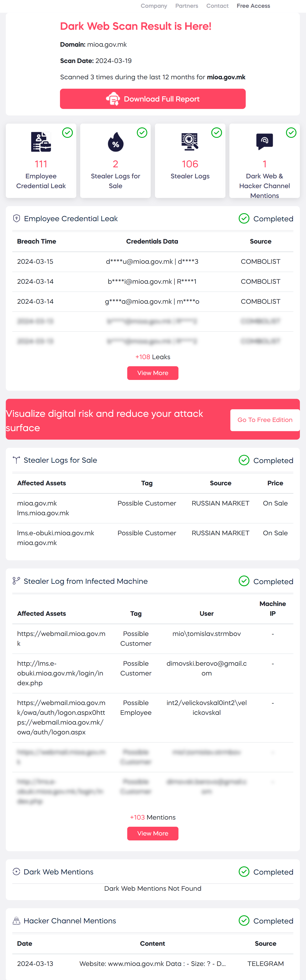Click View More under +108 Leaks

(x=153, y=373)
